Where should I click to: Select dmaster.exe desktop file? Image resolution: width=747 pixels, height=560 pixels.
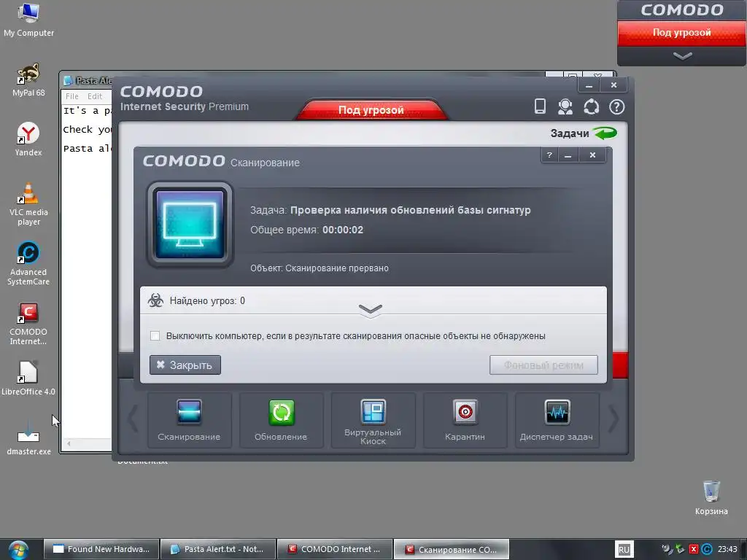(28, 438)
